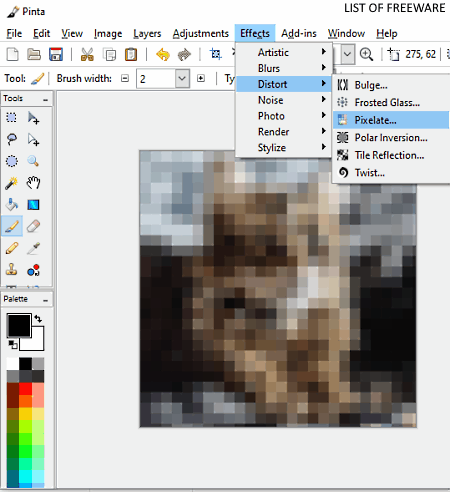The image size is (450, 492).
Task: Select the Eraser tool
Action: coord(33,226)
